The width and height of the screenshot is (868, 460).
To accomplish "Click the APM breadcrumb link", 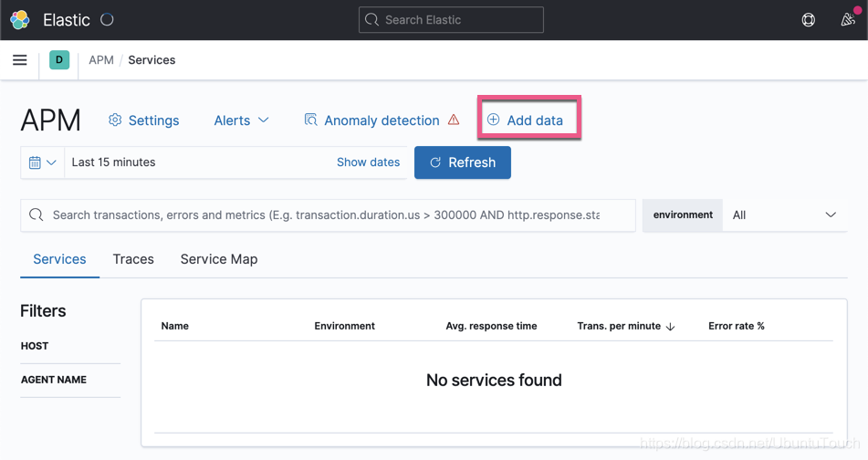I will (x=101, y=60).
